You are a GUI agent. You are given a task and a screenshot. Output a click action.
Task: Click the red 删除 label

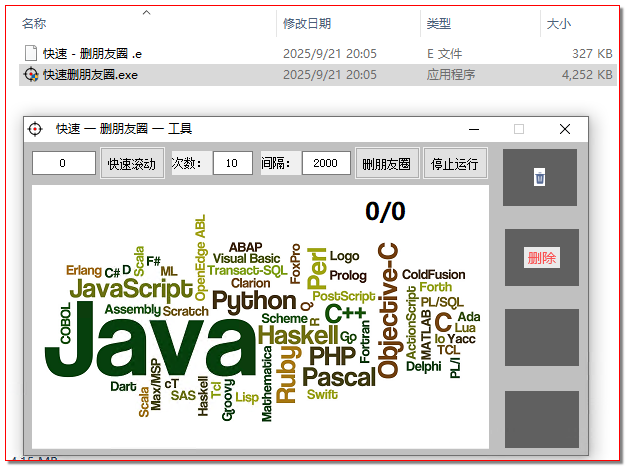541,258
